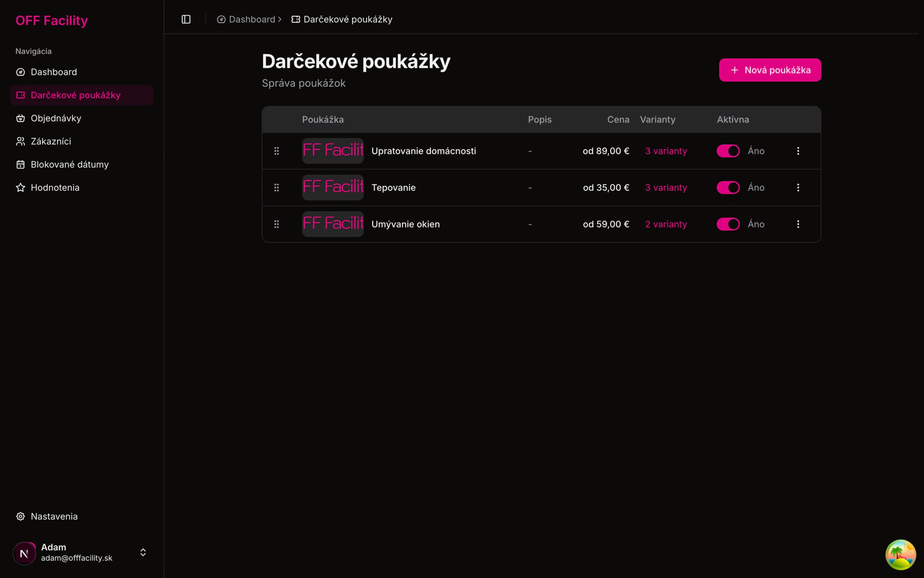This screenshot has height=578, width=924.
Task: Open Nastavenia in the sidebar
Action: 82,517
